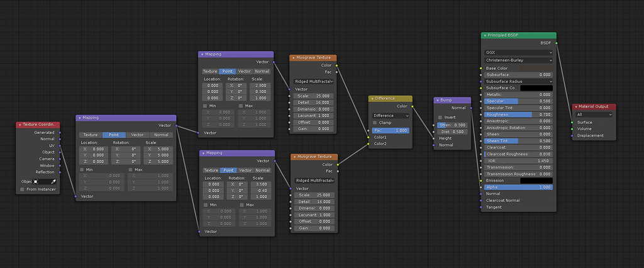This screenshot has width=644, height=268.
Task: Click the Reflection output socket dot
Action: pos(60,172)
